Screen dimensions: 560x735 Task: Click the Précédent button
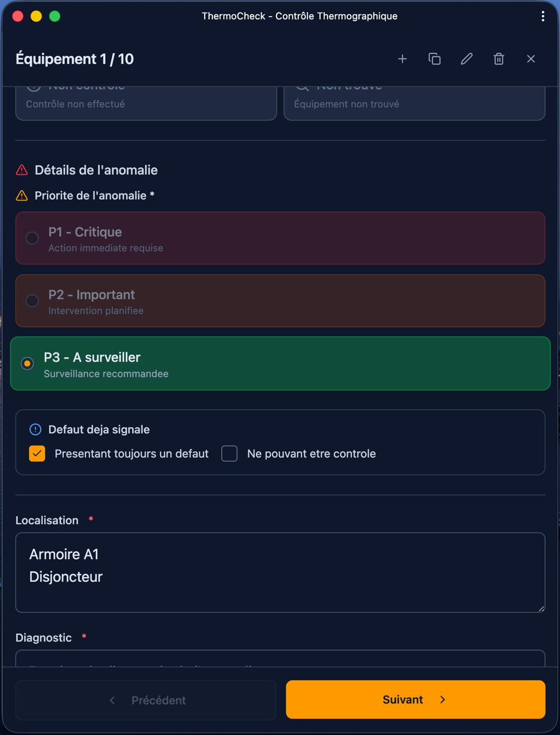coord(146,700)
